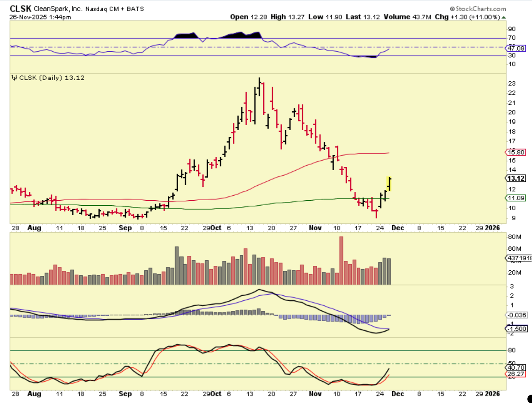
Task: Click the Nasdaq CM + BATS exchange label
Action: click(x=115, y=9)
